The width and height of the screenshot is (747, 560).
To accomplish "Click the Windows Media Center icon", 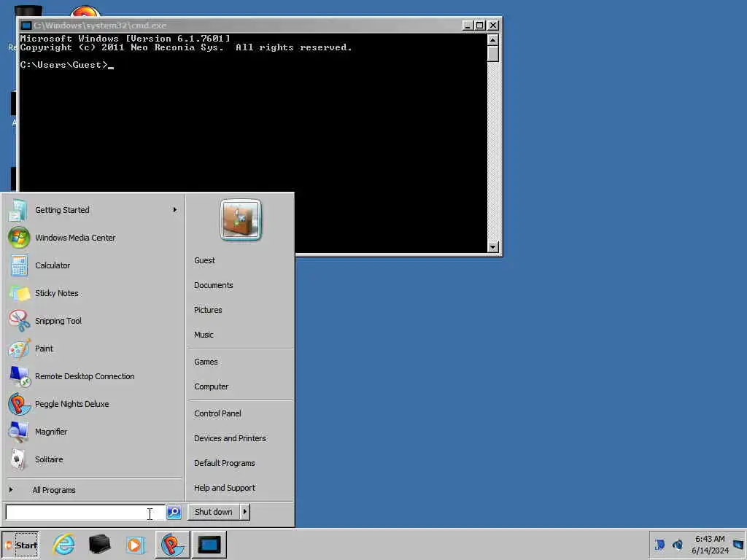I will point(18,238).
